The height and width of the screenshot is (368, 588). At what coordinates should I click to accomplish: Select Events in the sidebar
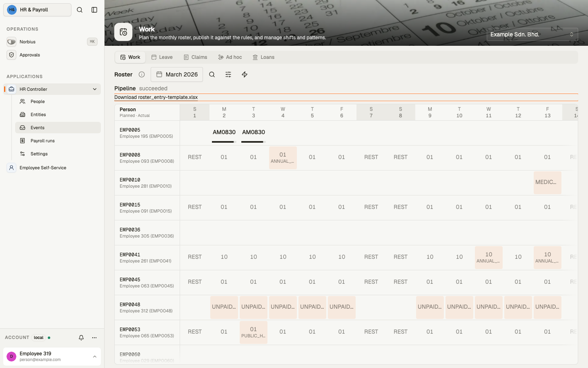[x=58, y=128]
